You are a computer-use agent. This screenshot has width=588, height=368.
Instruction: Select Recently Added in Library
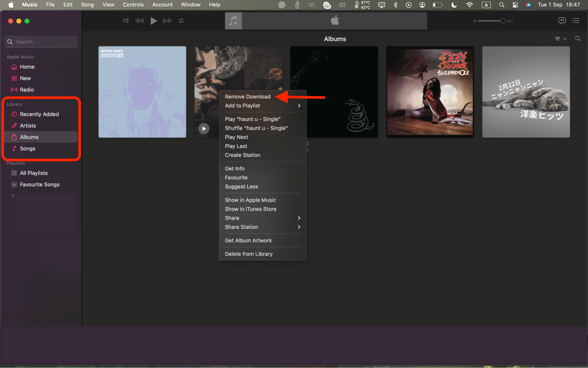[41, 114]
